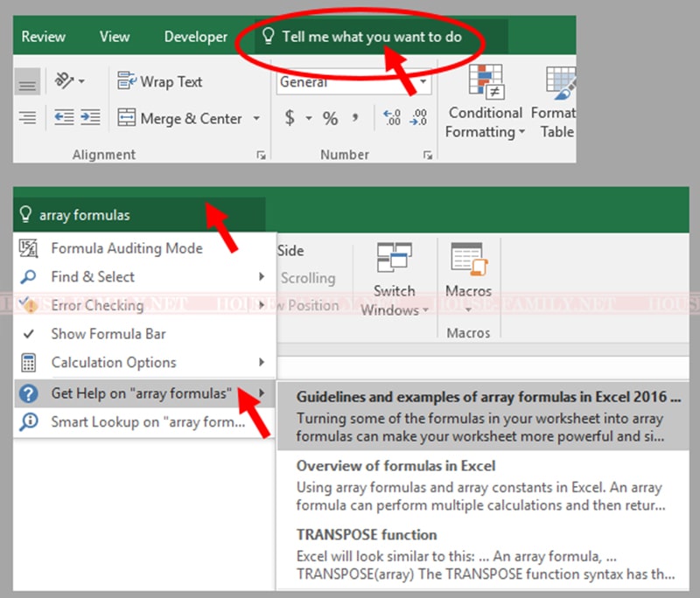Click Smart Lookup on "array form..."

point(143,422)
